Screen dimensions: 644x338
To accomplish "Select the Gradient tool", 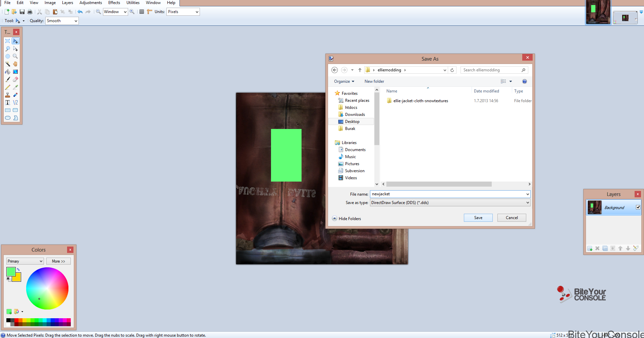I will click(x=15, y=72).
